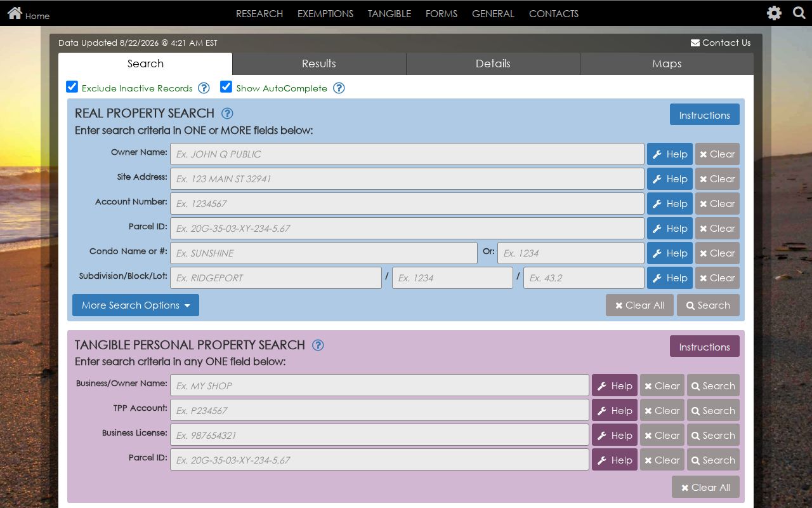Clear All real property search fields
The width and height of the screenshot is (812, 508).
639,305
